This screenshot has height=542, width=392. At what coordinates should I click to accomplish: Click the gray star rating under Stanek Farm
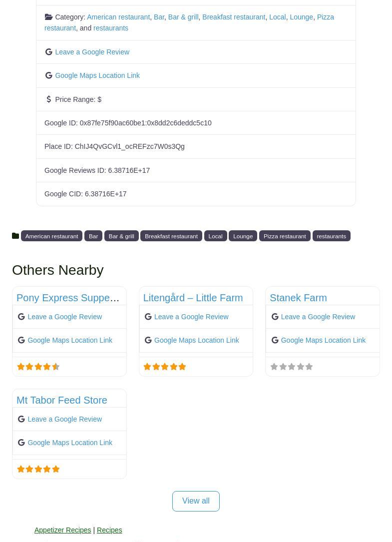pos(292,367)
